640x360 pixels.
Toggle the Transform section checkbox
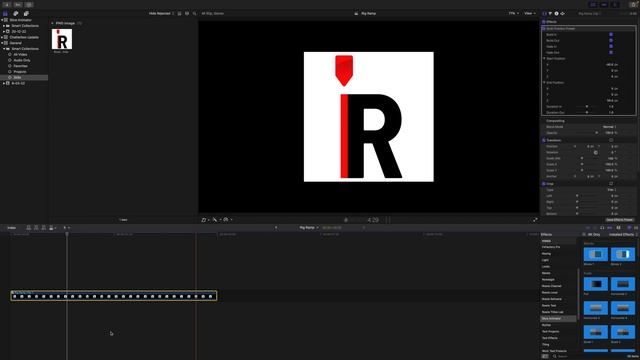point(544,140)
